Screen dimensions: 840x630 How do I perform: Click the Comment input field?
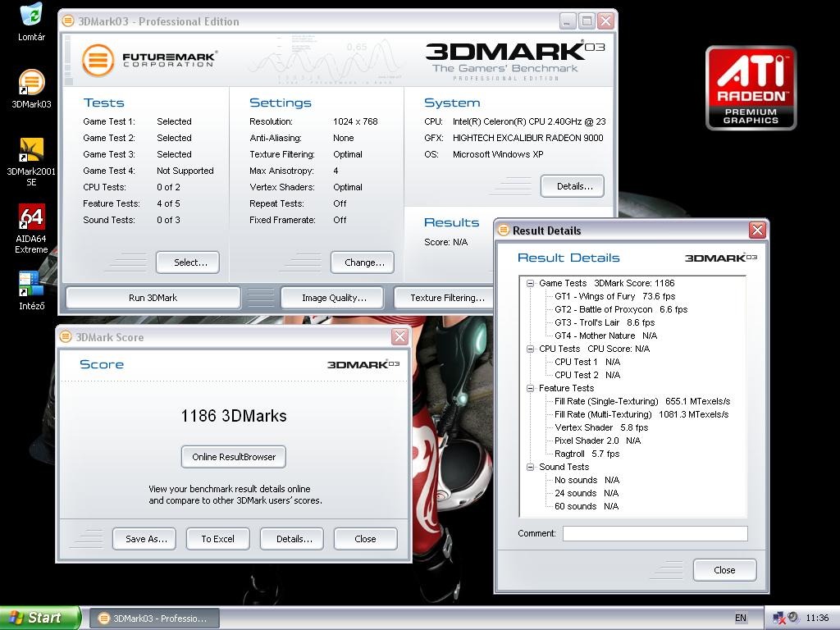[x=655, y=533]
